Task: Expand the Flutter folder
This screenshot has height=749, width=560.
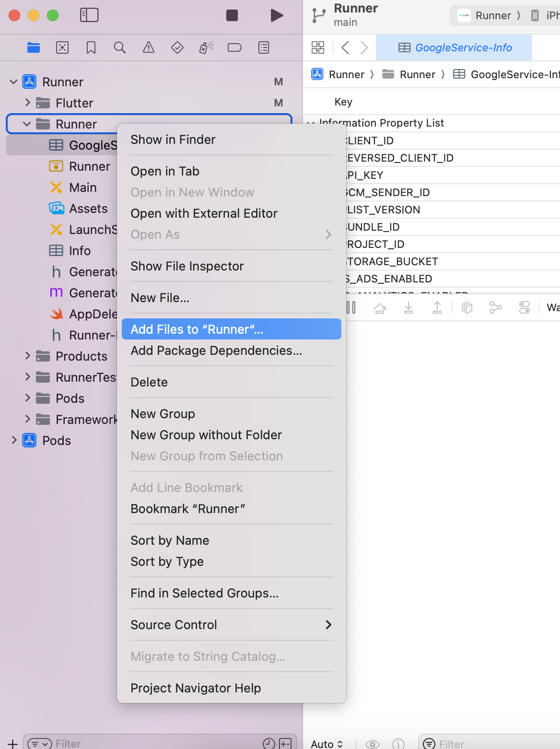Action: click(x=27, y=103)
